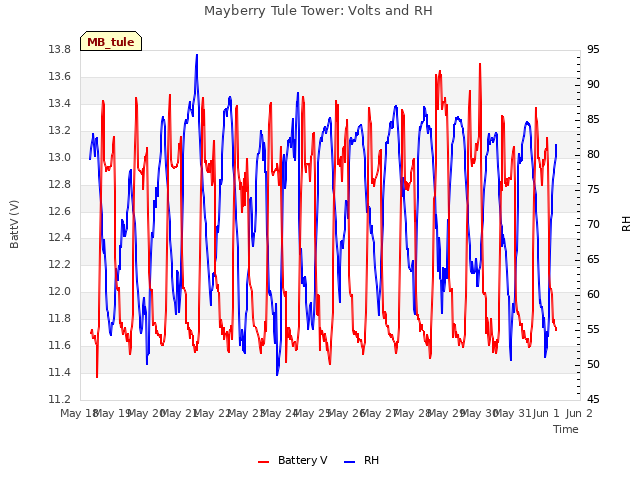
Task: Click the 12.8 left axis tick label
Action: [x=60, y=184]
